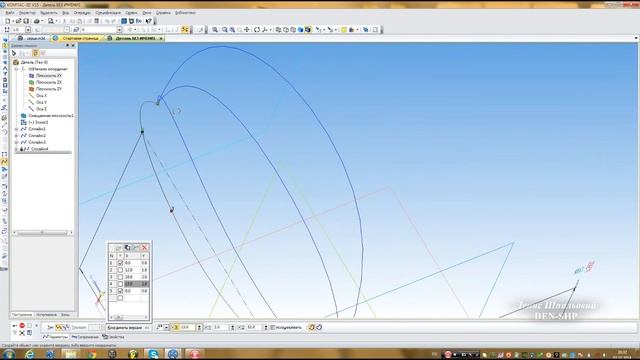The width and height of the screenshot is (640, 360).
Task: Click the highlighted tree display mode icon
Action: [36, 53]
